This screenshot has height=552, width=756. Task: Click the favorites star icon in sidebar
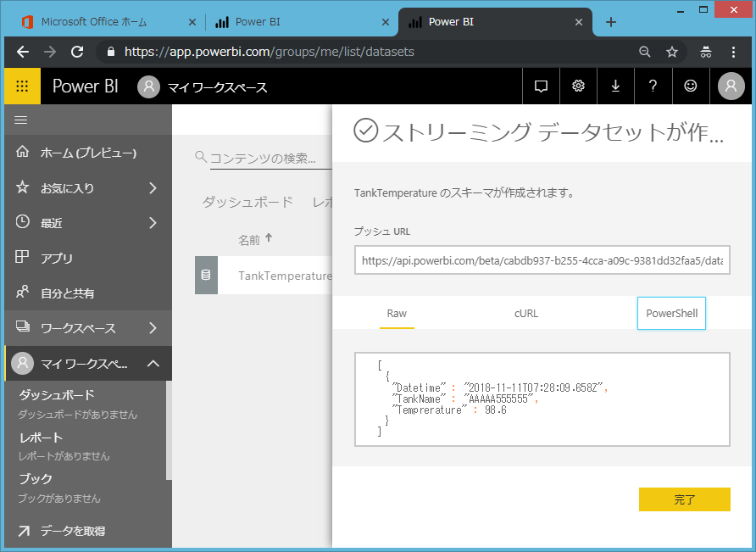(22, 187)
